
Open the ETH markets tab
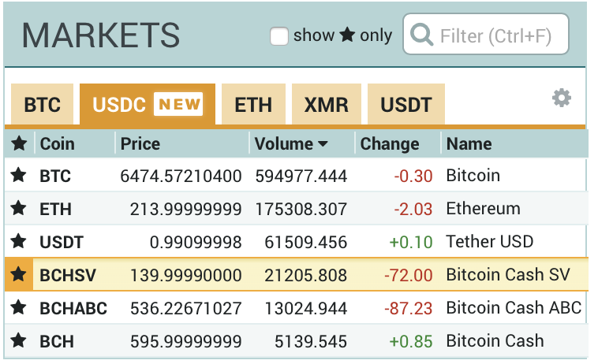coord(253,104)
